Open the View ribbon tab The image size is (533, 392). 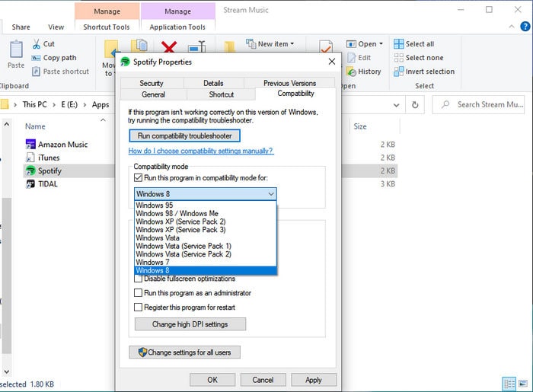(x=56, y=27)
